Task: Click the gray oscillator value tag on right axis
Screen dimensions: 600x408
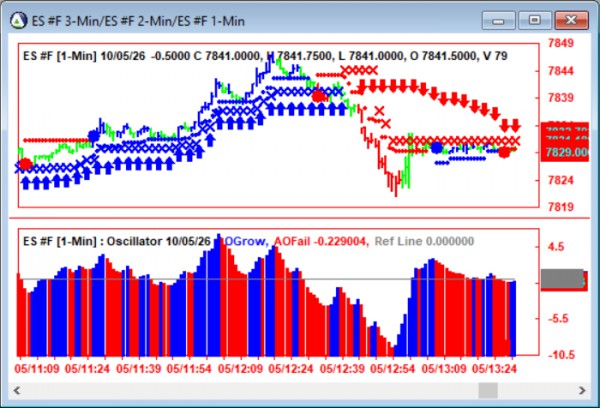Action: [562, 277]
